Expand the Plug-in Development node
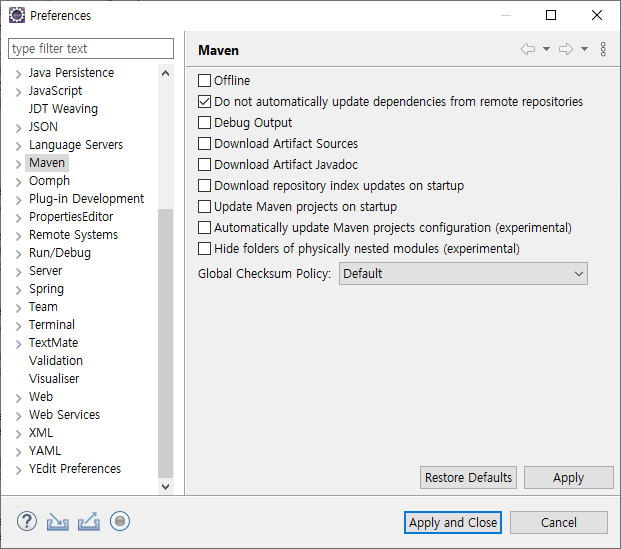Screen dimensions: 621x549 (x=18, y=200)
